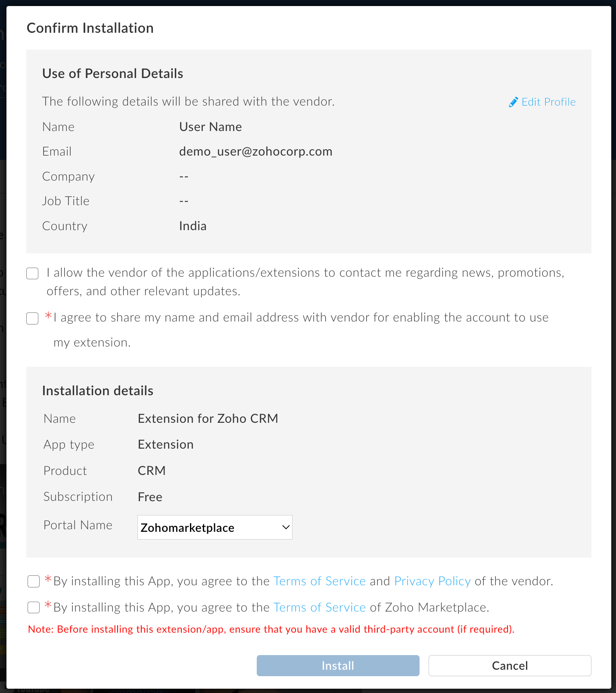Viewport: 616px width, 693px height.
Task: Open the Portal Name dropdown
Action: pyautogui.click(x=215, y=528)
